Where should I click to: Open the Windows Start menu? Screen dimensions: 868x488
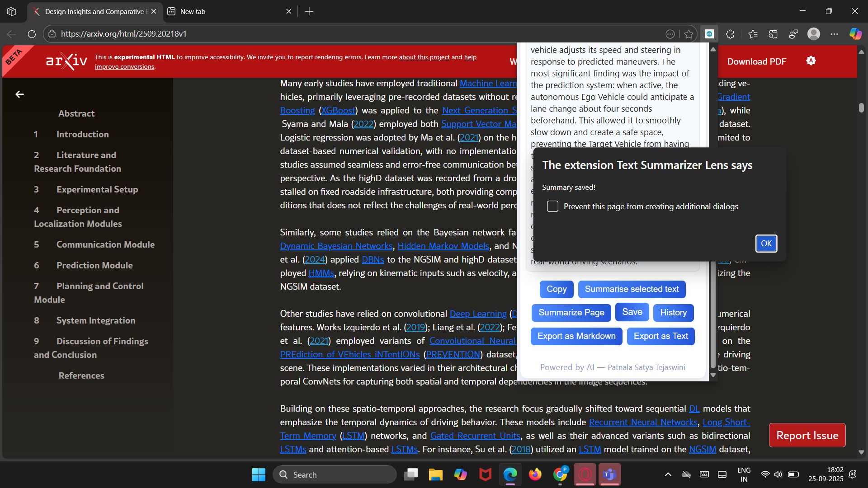pyautogui.click(x=259, y=474)
